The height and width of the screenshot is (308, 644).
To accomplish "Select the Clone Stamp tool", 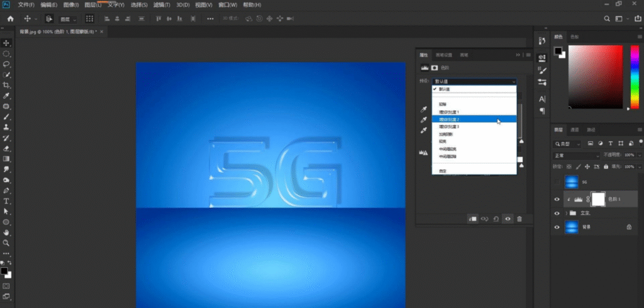I will click(x=6, y=127).
